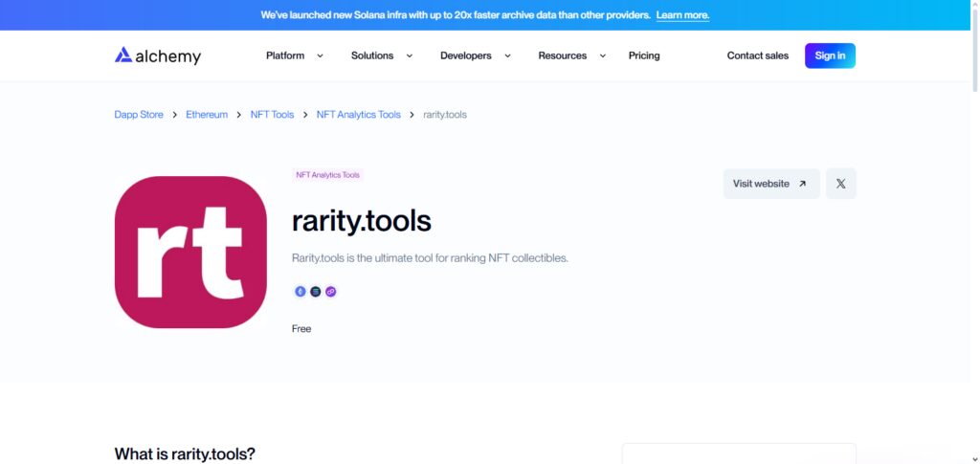
Task: Click the rarity.tools breadcrumb text
Action: (x=445, y=115)
